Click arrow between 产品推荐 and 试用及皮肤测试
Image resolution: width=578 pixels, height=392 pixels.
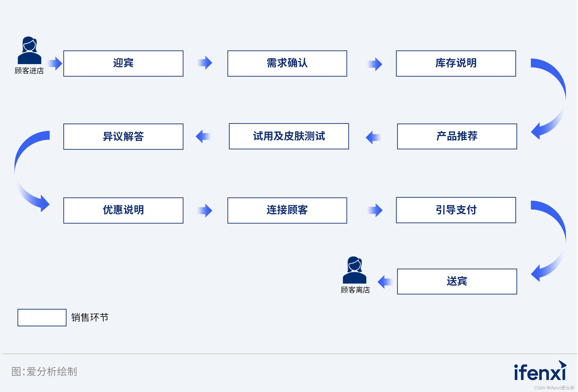pyautogui.click(x=373, y=137)
